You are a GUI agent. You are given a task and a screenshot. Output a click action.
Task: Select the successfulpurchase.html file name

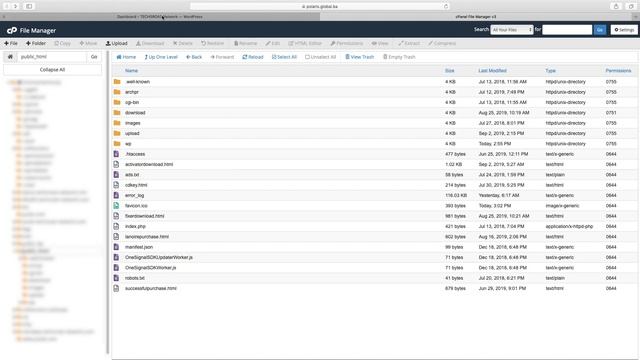tap(151, 288)
